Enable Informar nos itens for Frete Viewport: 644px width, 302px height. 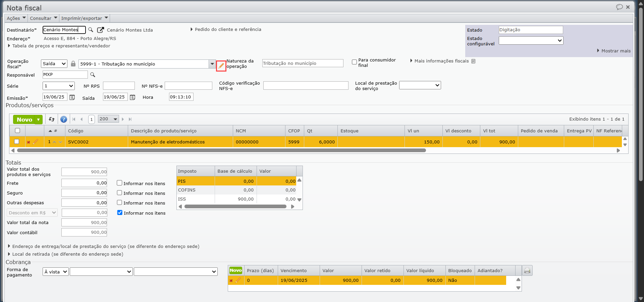point(119,183)
